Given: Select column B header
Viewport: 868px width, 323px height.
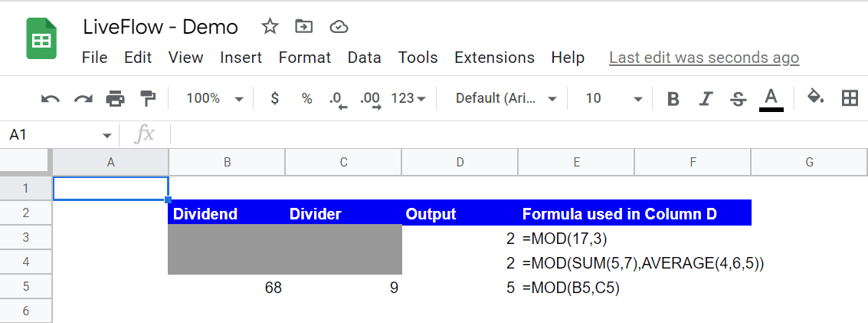Looking at the screenshot, I should pyautogui.click(x=227, y=163).
